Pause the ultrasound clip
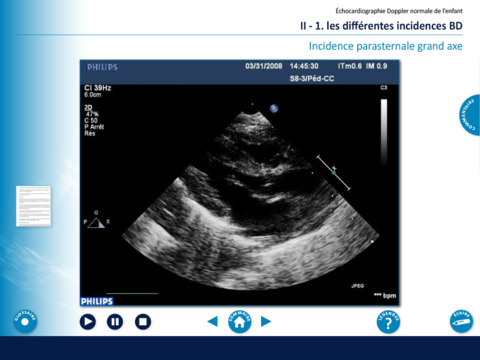The width and height of the screenshot is (480, 360). (115, 322)
